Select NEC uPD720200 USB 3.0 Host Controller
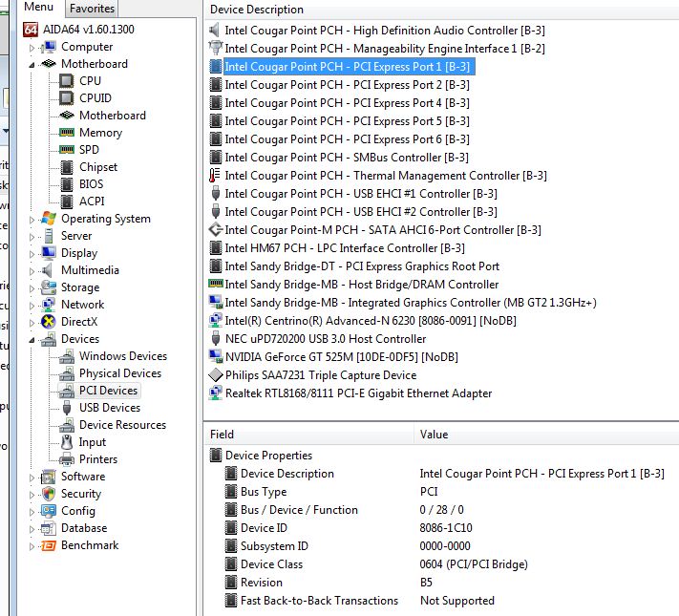Image resolution: width=679 pixels, height=616 pixels. click(x=326, y=339)
